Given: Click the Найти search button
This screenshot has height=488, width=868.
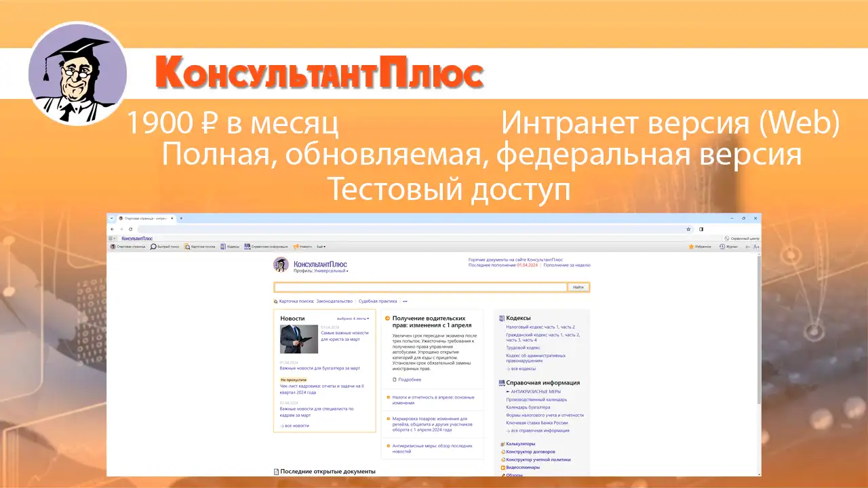Looking at the screenshot, I should point(578,287).
